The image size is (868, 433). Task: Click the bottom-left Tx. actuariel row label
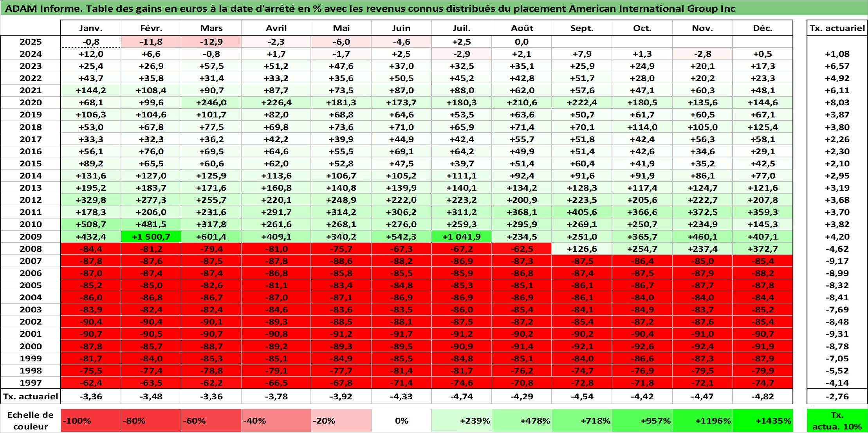click(31, 396)
